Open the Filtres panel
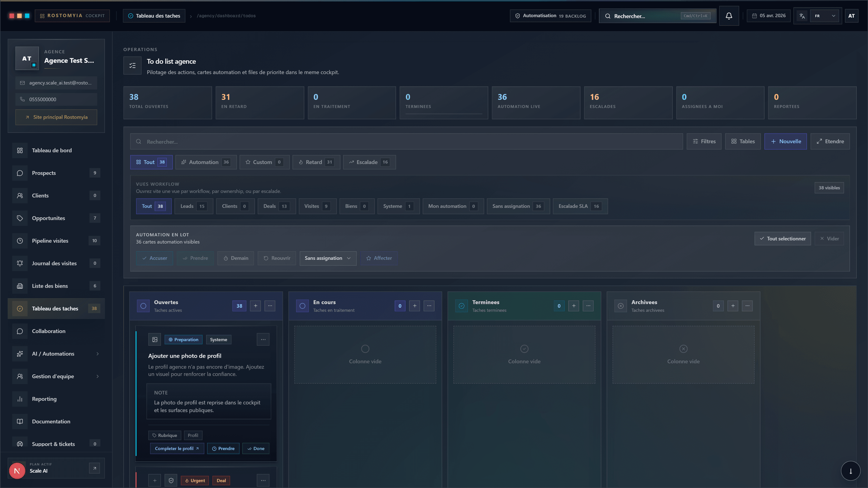 click(704, 142)
